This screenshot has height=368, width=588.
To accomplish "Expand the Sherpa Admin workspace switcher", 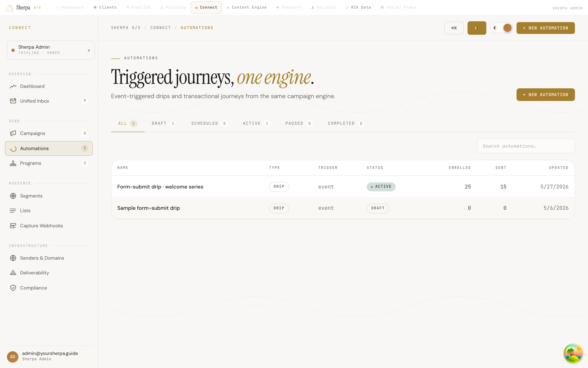I will click(51, 50).
